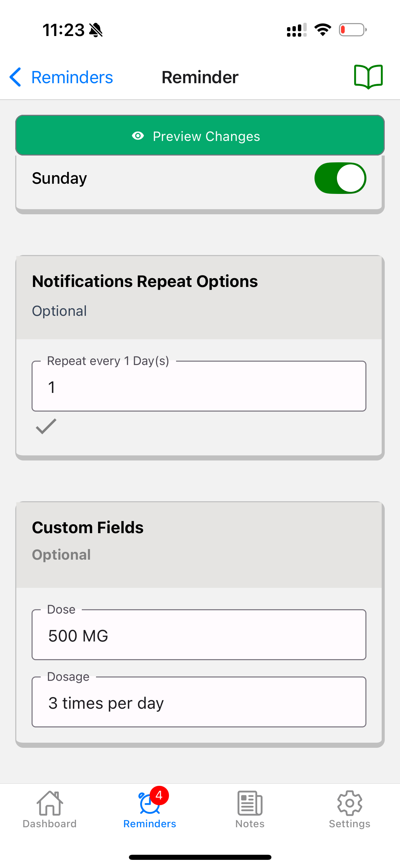Tap the Notifications Repeat Options header
The image size is (400, 868).
pos(145,282)
